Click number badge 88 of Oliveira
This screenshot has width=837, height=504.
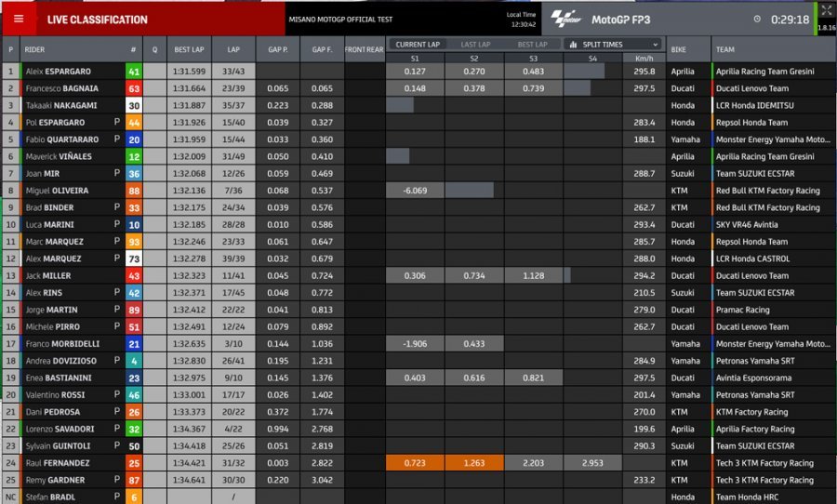coord(134,191)
